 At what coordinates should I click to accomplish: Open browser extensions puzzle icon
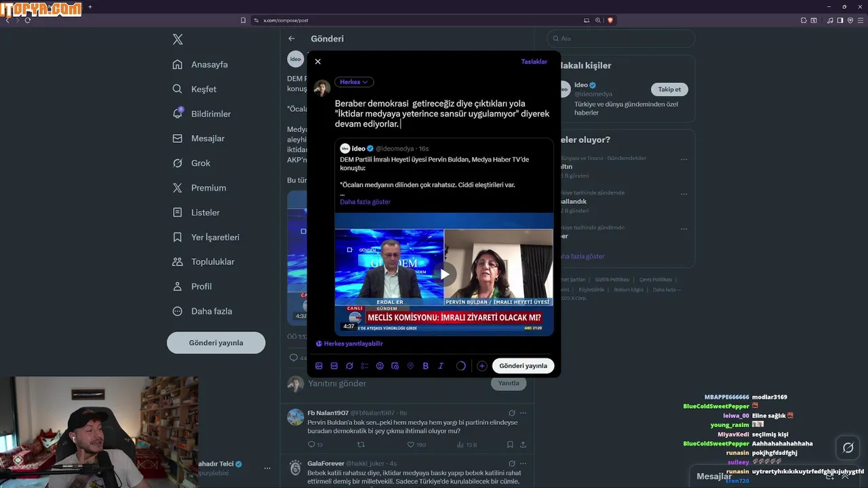(x=803, y=20)
